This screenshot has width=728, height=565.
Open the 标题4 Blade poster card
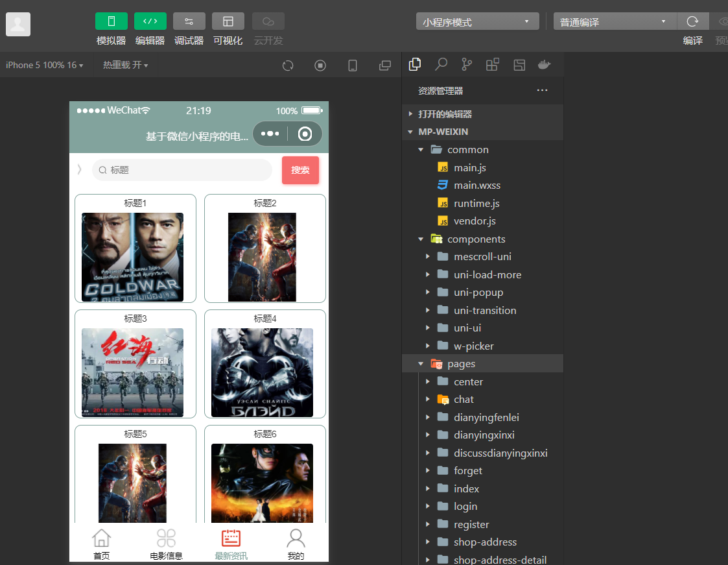[x=265, y=364]
